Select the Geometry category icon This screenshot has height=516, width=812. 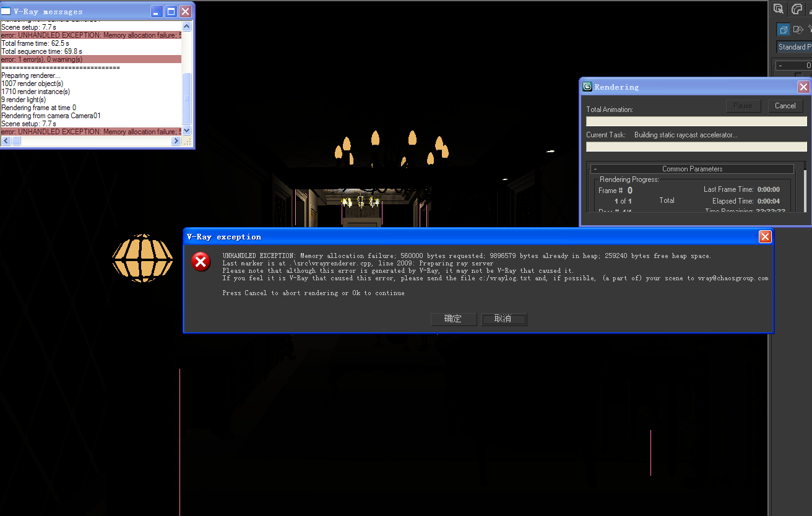point(784,30)
